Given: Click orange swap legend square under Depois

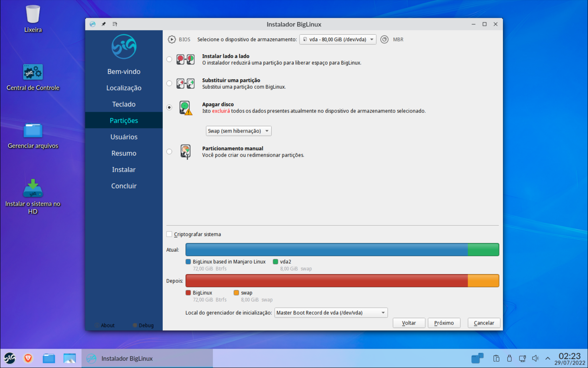Looking at the screenshot, I should 236,293.
